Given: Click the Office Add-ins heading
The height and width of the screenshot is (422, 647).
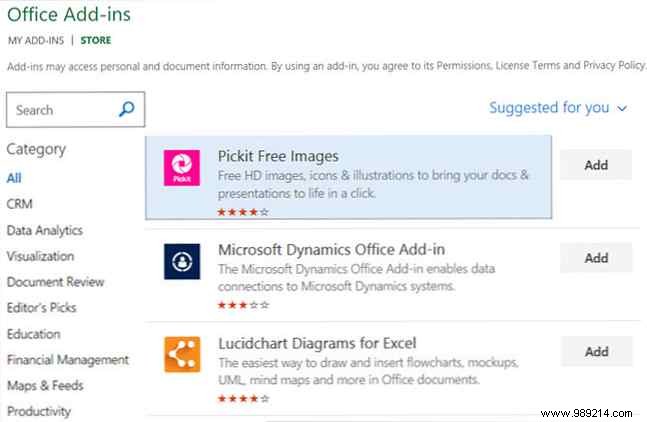Looking at the screenshot, I should (x=69, y=14).
